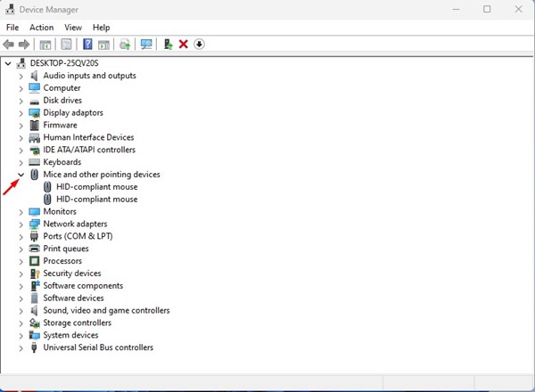Click the Back arrow toolbar icon
535x392 pixels.
point(9,45)
